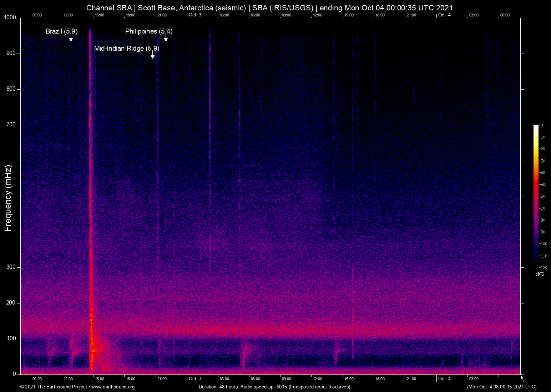Image resolution: width=551 pixels, height=392 pixels.
Task: Click the cursor arrow at the bottom-right axis corner
Action: click(x=521, y=377)
